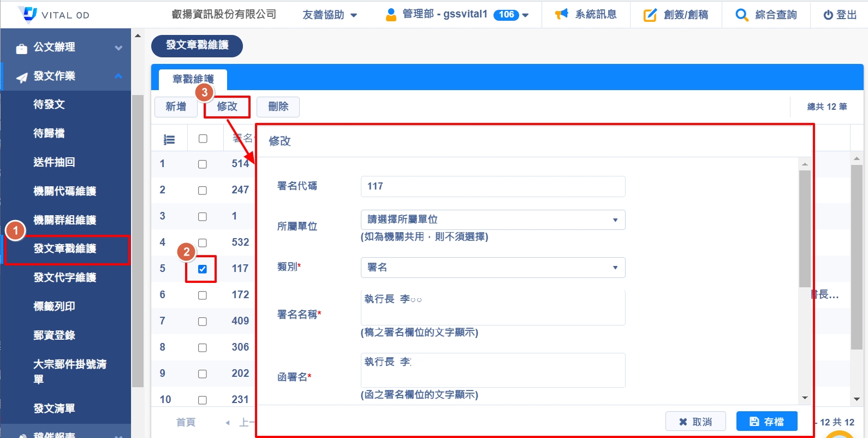This screenshot has width=868, height=438.
Task: Open the 所屬單位 dropdown
Action: (492, 220)
